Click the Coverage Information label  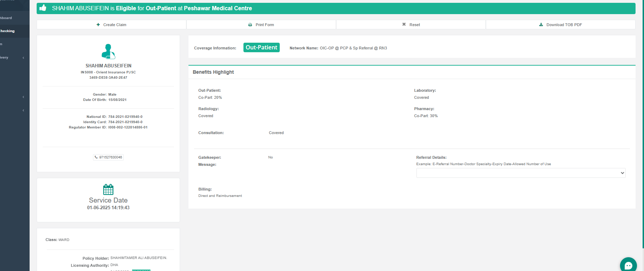pos(215,48)
